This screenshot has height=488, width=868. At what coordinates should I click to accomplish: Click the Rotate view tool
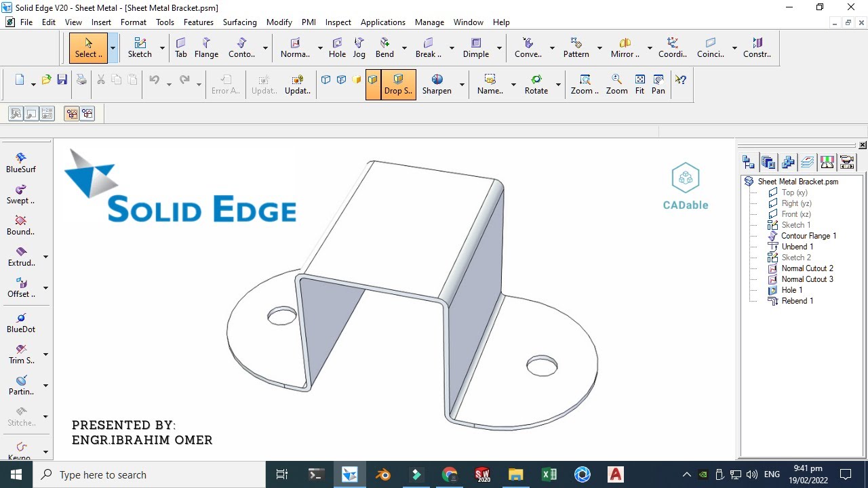tap(536, 85)
